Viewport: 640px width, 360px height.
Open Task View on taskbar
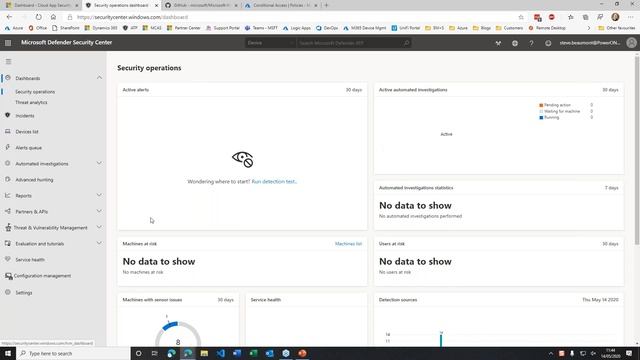(154, 353)
